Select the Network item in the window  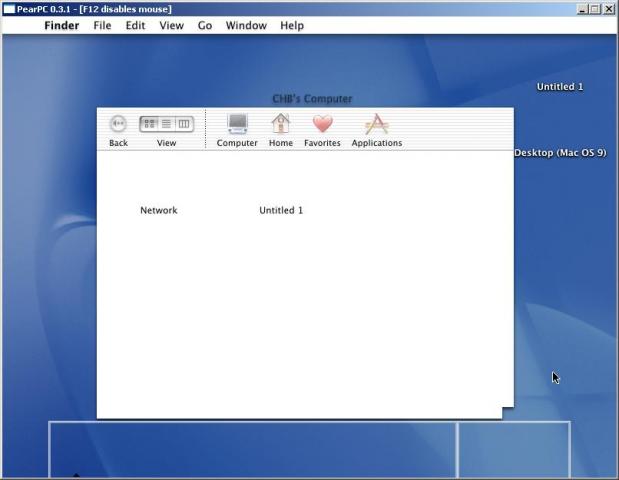pos(159,210)
